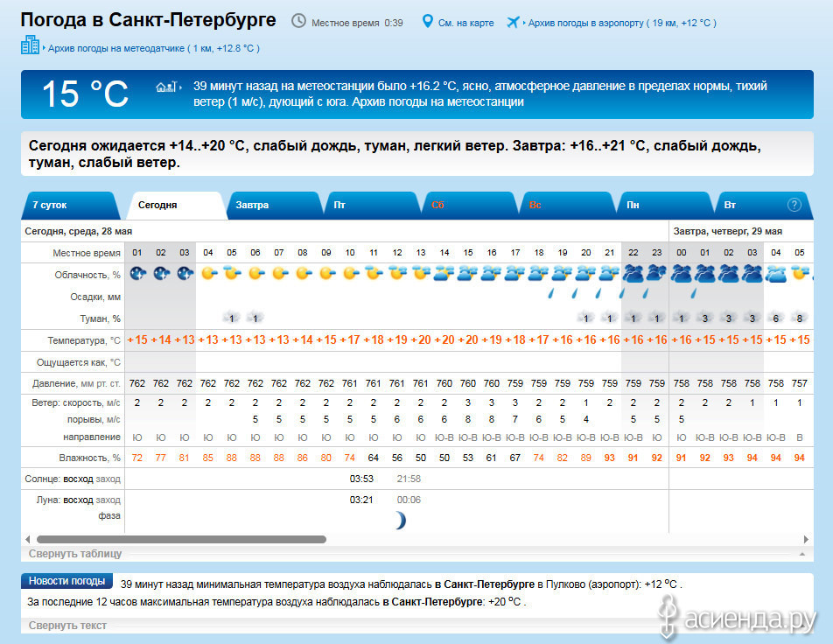Click the overcast icon for hour 22 today
Screen dimensions: 833x644
pyautogui.click(x=633, y=274)
